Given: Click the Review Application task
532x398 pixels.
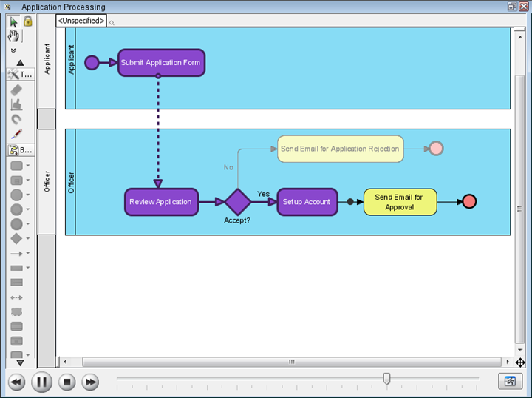Looking at the screenshot, I should click(161, 202).
